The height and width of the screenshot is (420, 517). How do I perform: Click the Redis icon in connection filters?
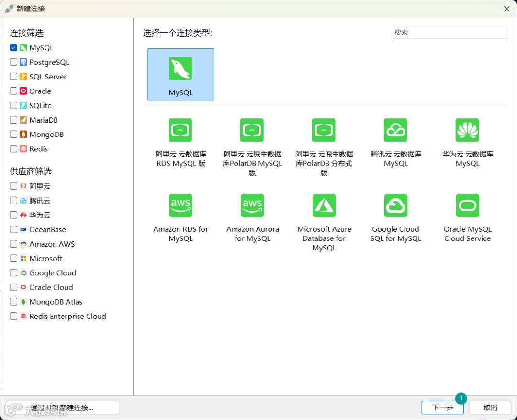pyautogui.click(x=23, y=149)
